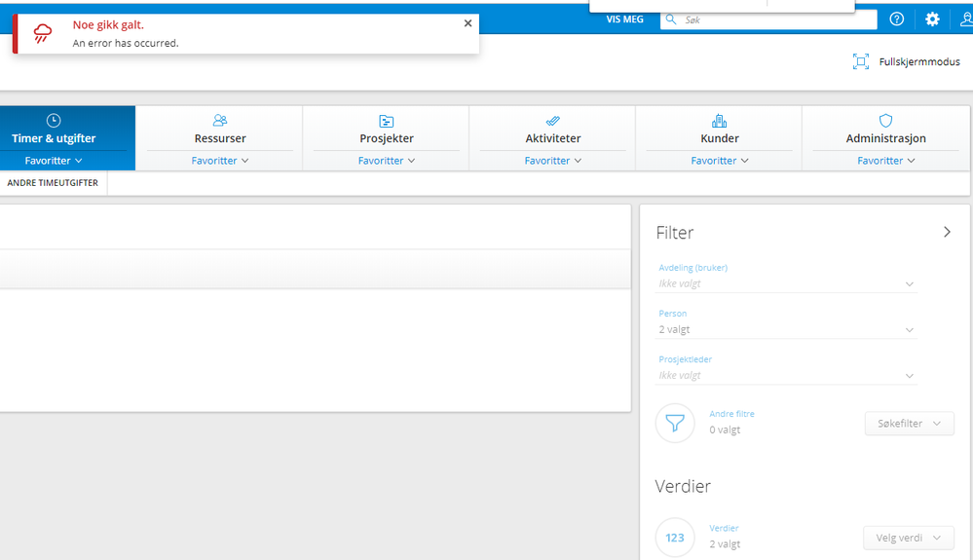
Task: Click the Filter panel heading
Action: [x=675, y=233]
